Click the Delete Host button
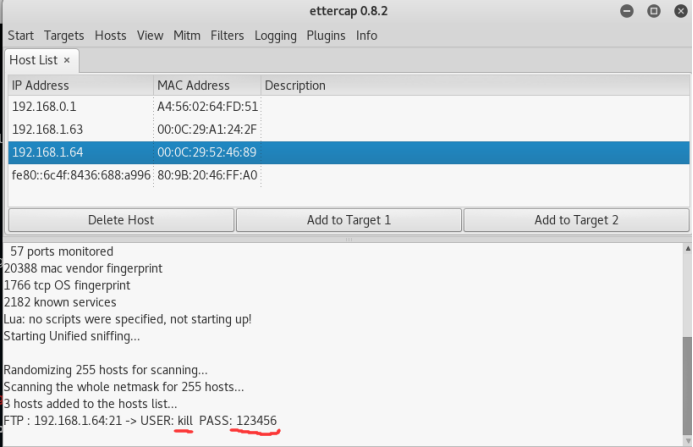 tap(121, 220)
